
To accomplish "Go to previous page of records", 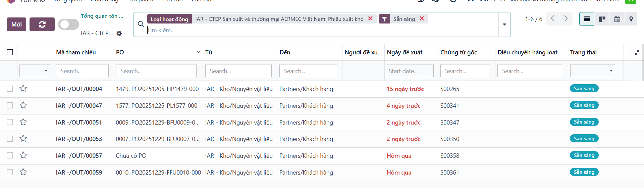I will (x=552, y=19).
